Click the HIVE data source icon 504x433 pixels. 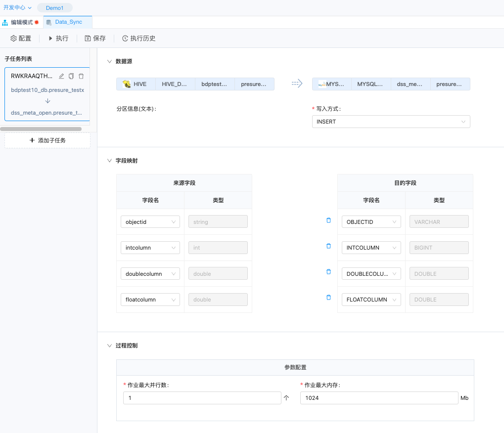click(127, 84)
